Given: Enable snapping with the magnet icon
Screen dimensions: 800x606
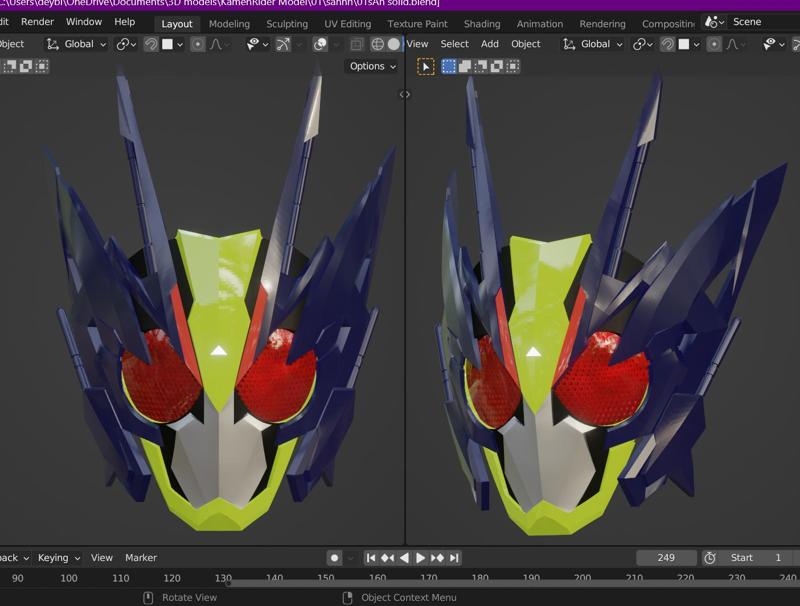Looking at the screenshot, I should point(150,44).
